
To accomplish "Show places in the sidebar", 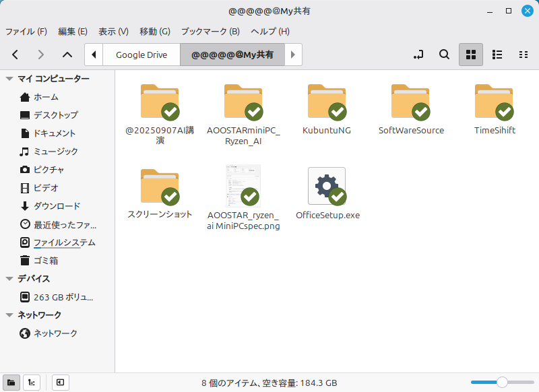I will click(11, 382).
